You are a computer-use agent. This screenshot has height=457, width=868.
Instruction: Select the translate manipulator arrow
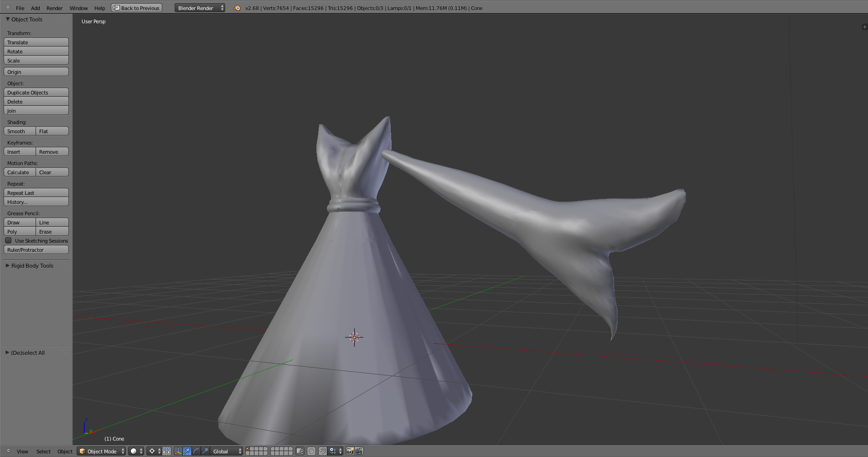click(x=187, y=451)
